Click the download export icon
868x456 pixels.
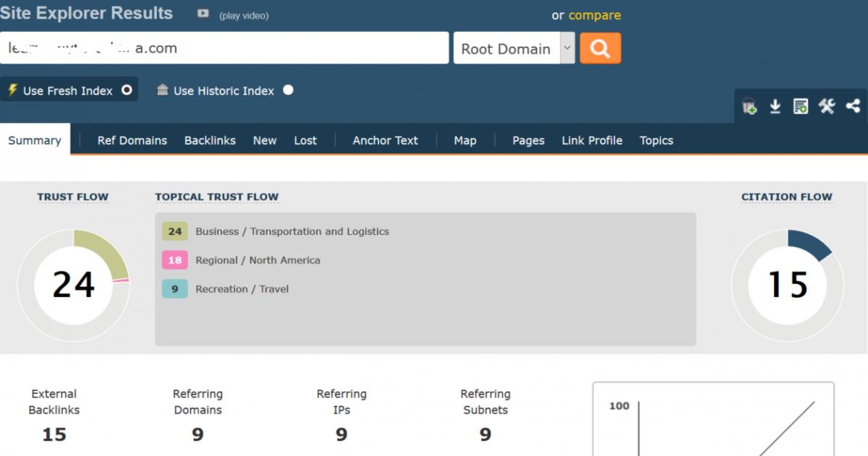[x=775, y=107]
